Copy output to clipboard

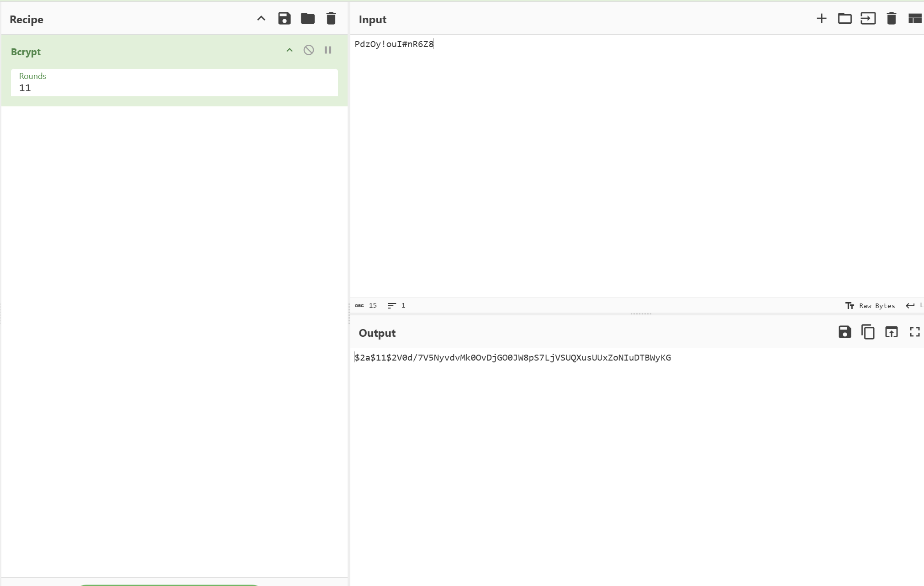(x=868, y=332)
